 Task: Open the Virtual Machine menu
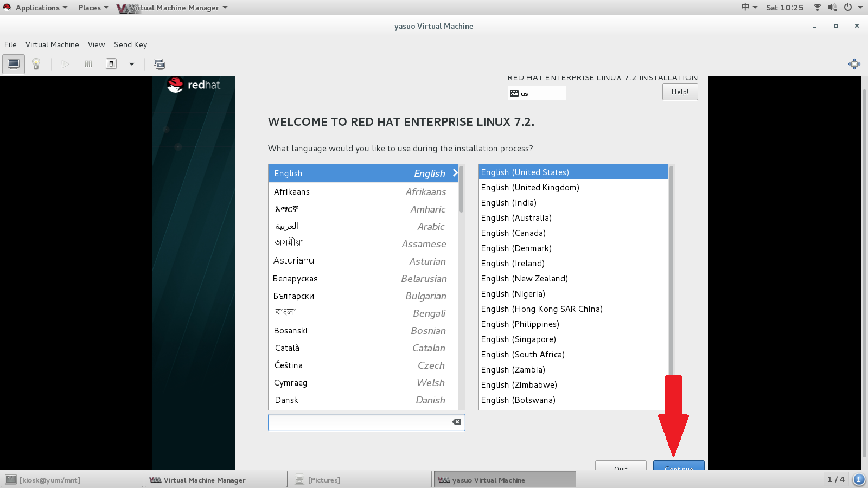tap(52, 44)
